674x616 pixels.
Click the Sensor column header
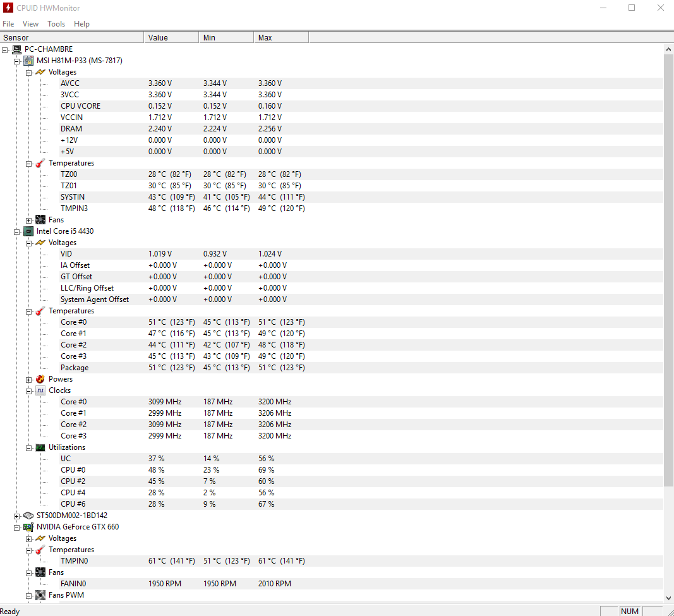[72, 38]
